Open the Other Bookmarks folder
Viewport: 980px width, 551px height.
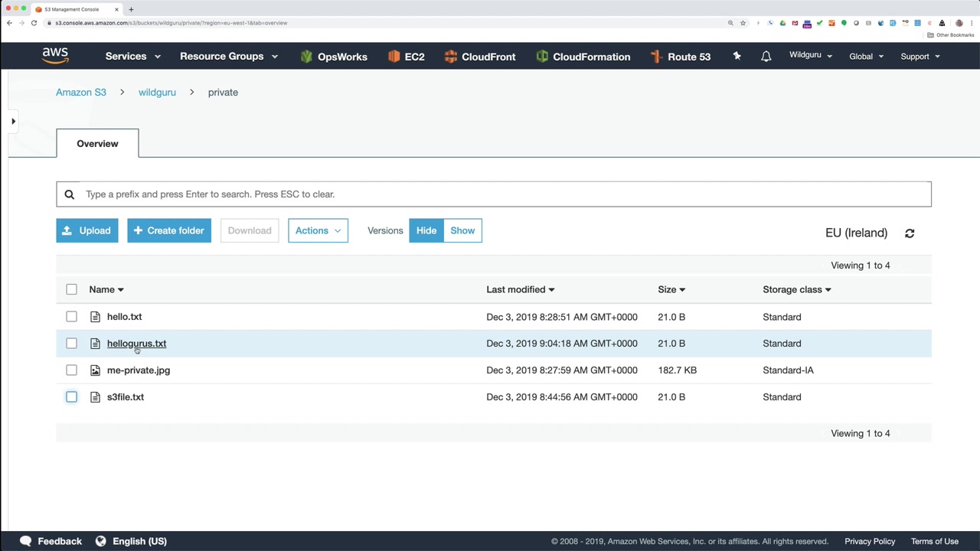tap(951, 35)
